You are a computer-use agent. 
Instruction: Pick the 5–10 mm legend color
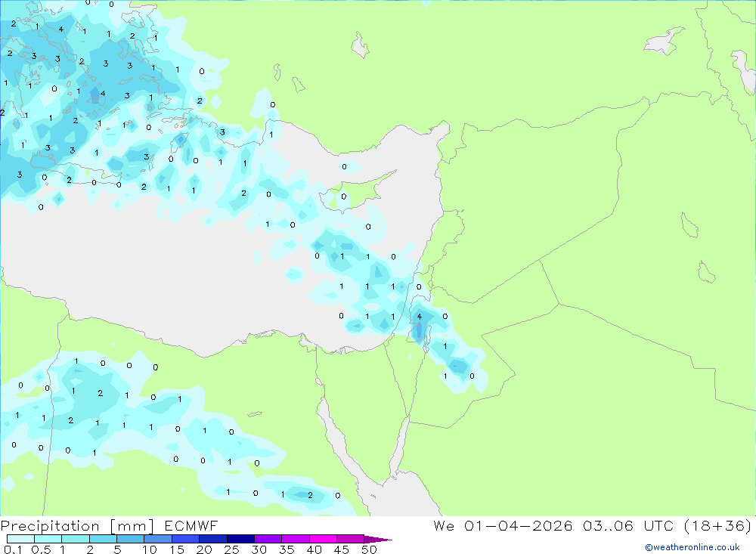(130, 539)
